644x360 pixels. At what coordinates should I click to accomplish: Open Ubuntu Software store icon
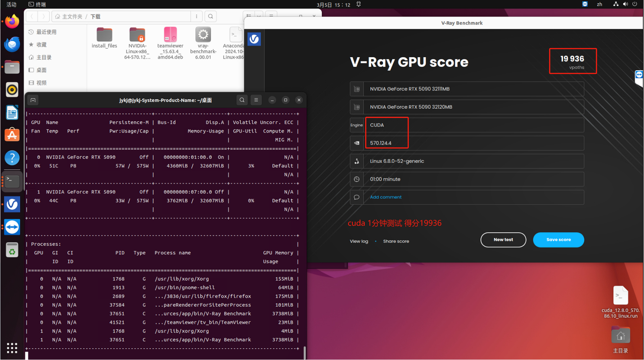(12, 135)
